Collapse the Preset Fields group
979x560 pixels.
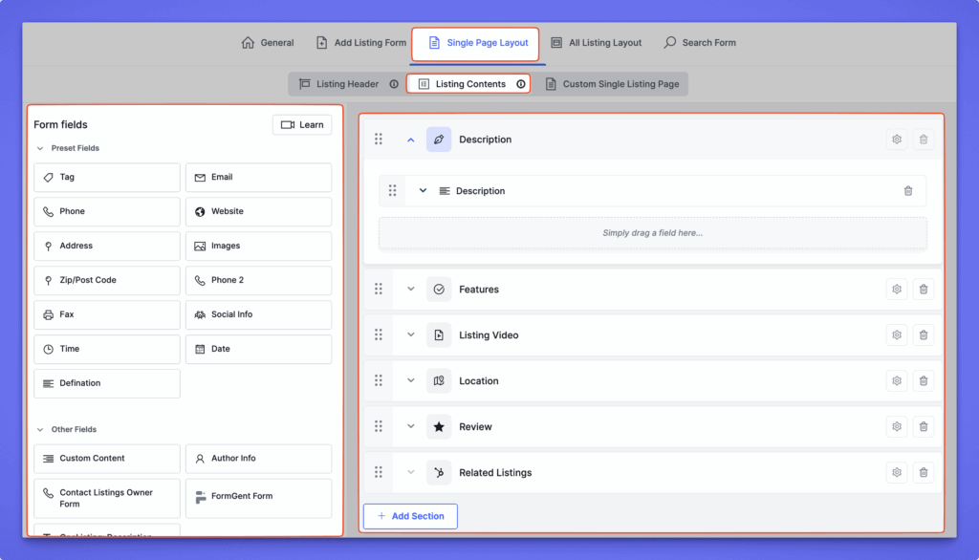(40, 148)
